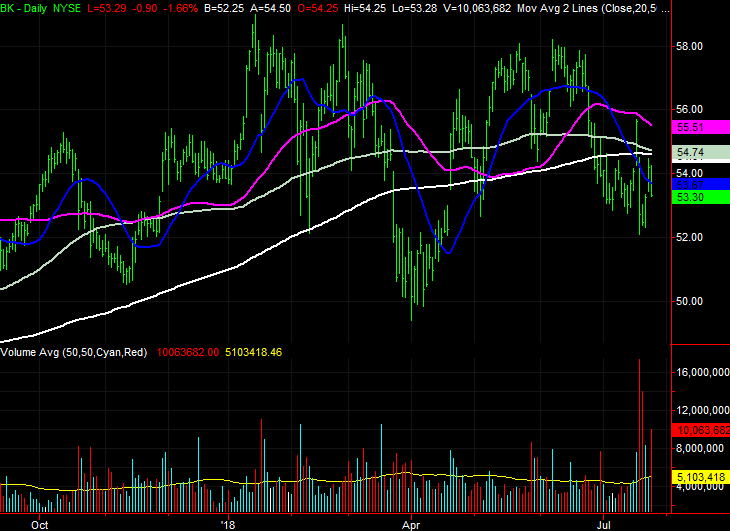The height and width of the screenshot is (531, 730).
Task: Open the Volume Avg (50,50,Cyan,Red) indicator label
Action: [74, 352]
